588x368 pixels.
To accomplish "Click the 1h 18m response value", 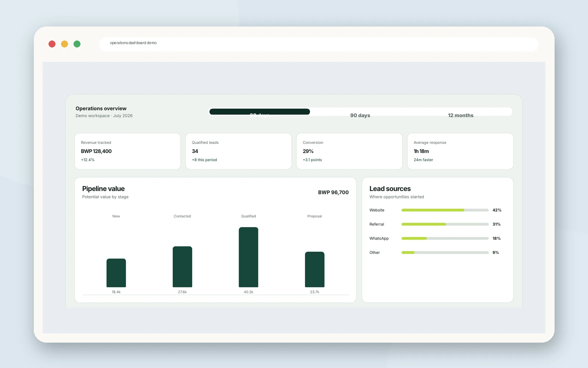I will point(421,151).
